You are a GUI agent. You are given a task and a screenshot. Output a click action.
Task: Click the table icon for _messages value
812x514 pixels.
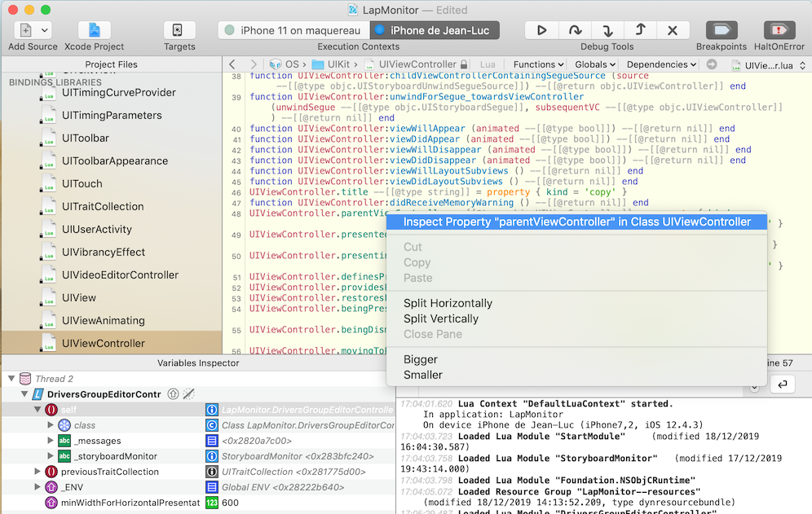[x=212, y=441]
